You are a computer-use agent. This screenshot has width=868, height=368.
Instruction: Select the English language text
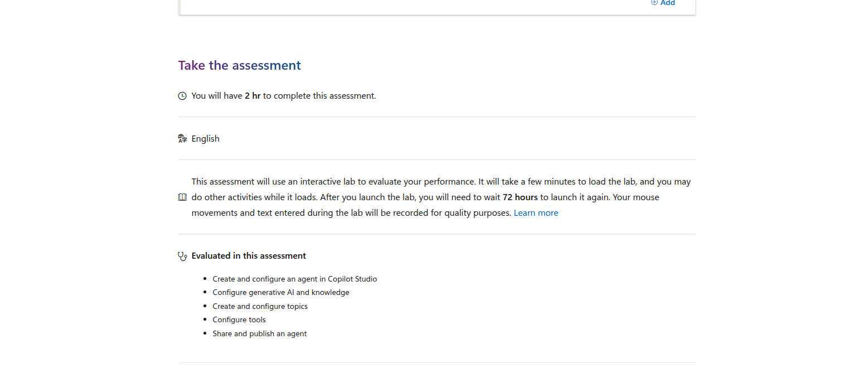(x=206, y=139)
